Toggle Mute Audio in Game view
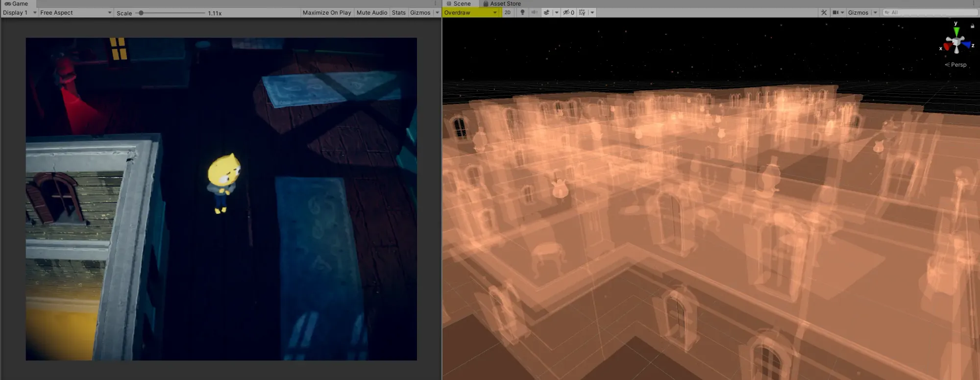The width and height of the screenshot is (980, 380). 372,13
